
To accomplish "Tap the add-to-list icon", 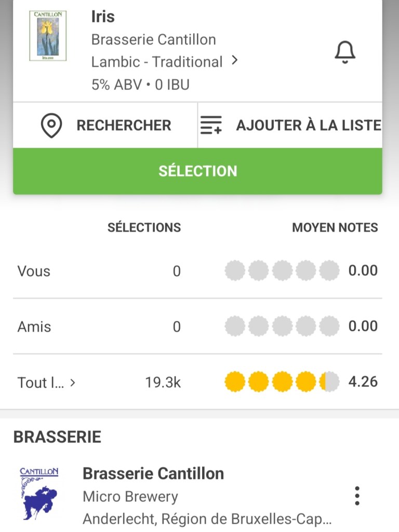I will point(211,126).
